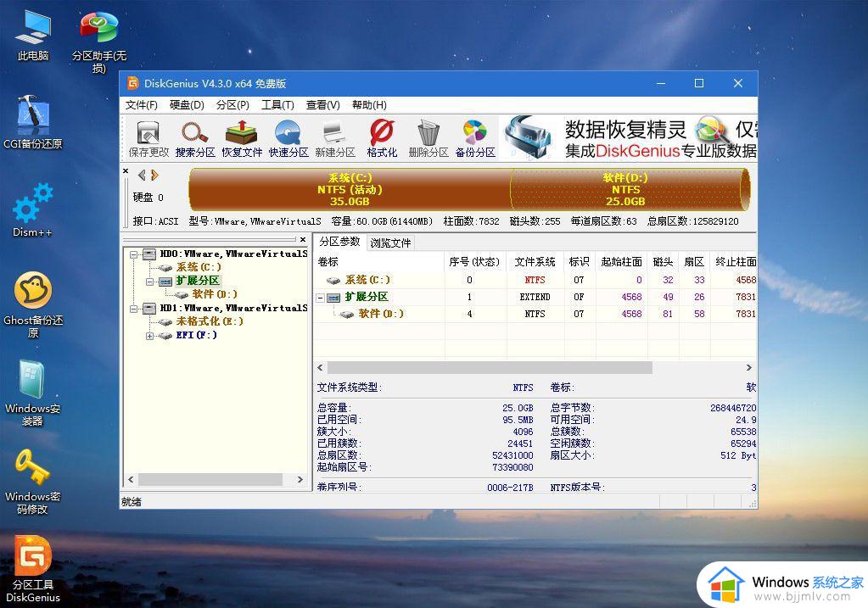
Task: Open 此电脑 desktop icon
Action: point(32,35)
